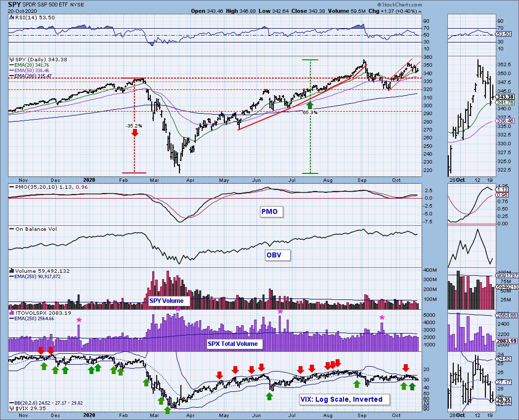
Task: Click the 29.35 VIX value tag
Action: tap(504, 400)
